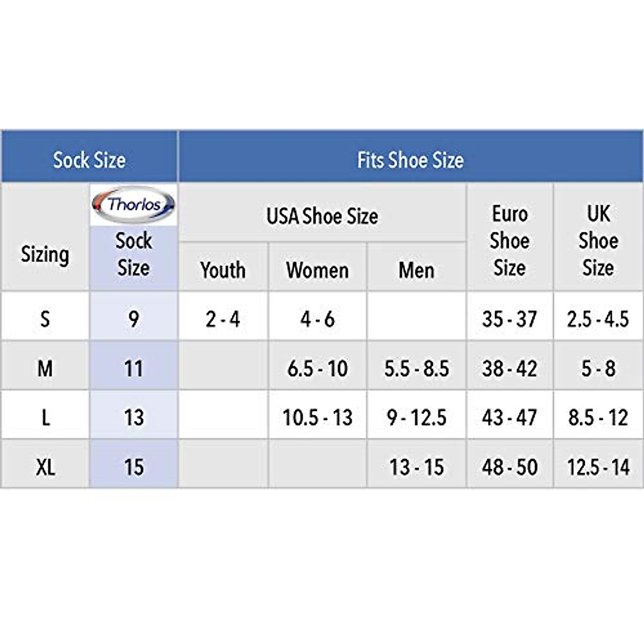Viewport: 644px width, 644px height.
Task: Click Men's 13 - 15 size cell
Action: point(416,467)
